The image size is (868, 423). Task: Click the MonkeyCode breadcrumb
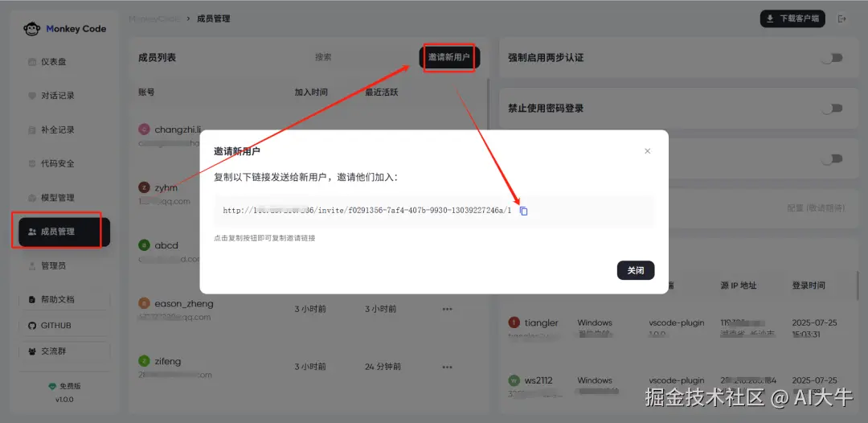coord(154,18)
